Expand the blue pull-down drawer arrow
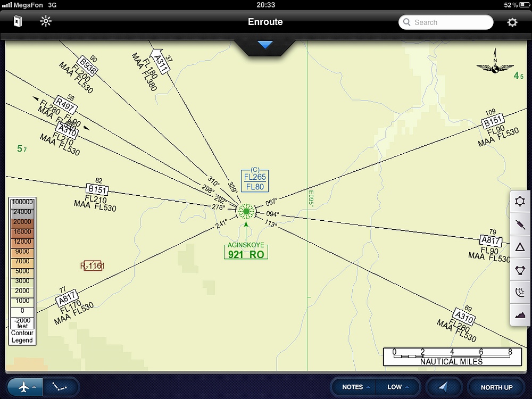 [x=265, y=45]
